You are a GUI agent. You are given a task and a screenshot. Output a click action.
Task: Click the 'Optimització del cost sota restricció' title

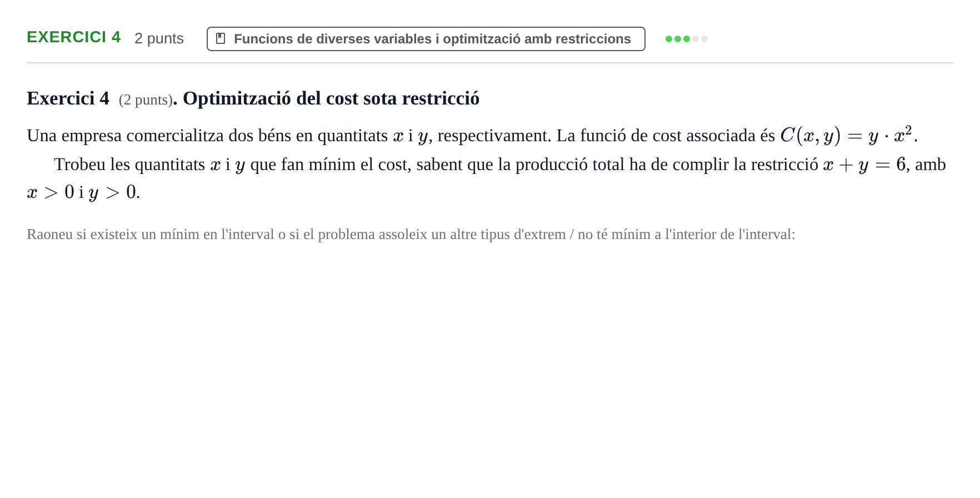click(x=331, y=98)
